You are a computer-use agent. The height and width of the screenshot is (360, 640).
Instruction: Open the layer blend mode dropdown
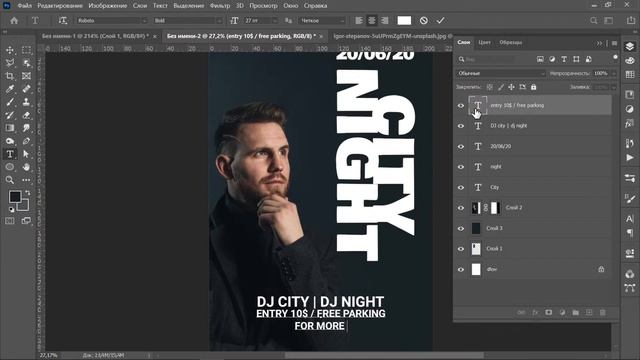tap(501, 73)
